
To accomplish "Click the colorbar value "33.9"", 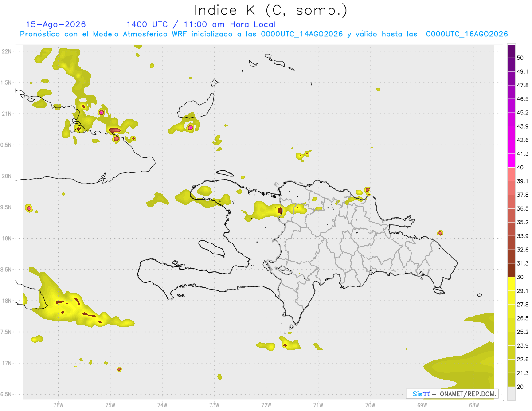I will (523, 236).
